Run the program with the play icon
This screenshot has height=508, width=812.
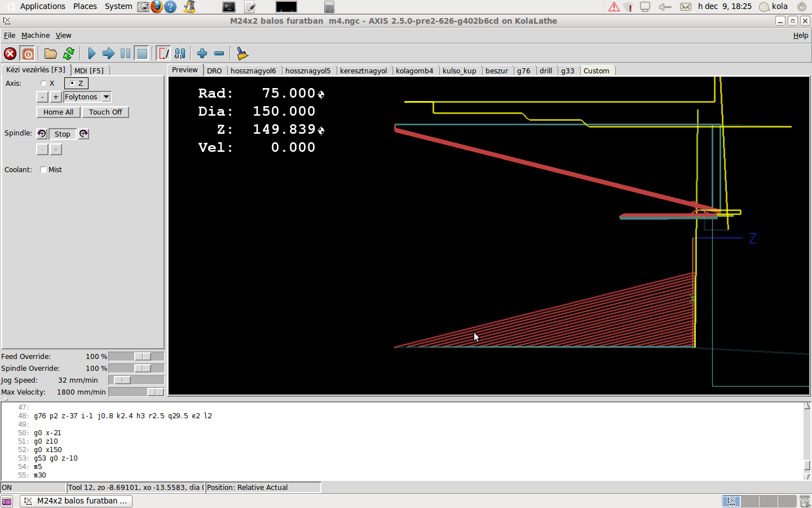[x=91, y=54]
